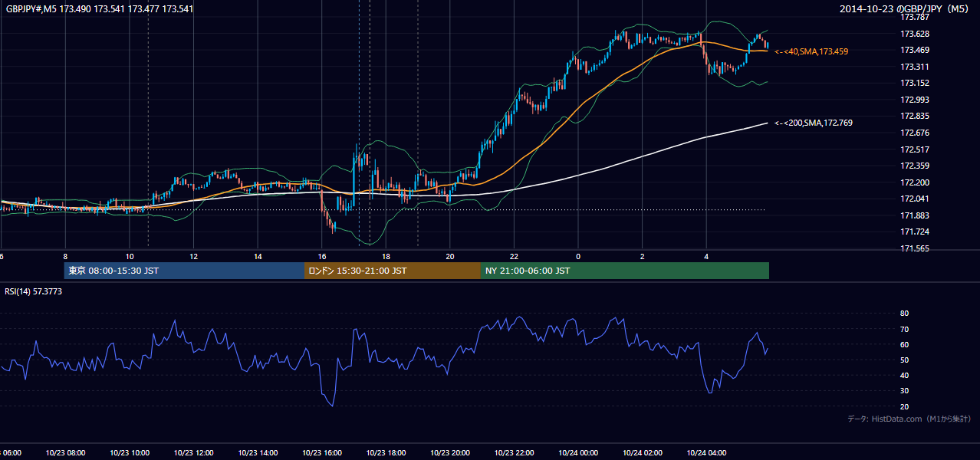Viewport: 980px width, 460px height.
Task: Click bottom date label 10/23 20:00
Action: click(x=450, y=453)
